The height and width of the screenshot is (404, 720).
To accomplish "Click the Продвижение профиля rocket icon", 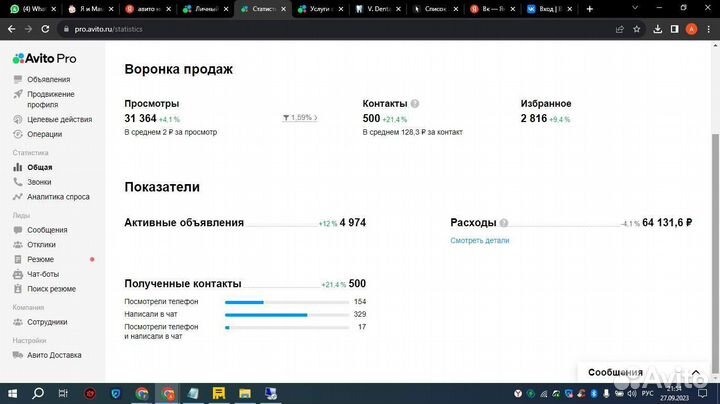I will click(18, 94).
